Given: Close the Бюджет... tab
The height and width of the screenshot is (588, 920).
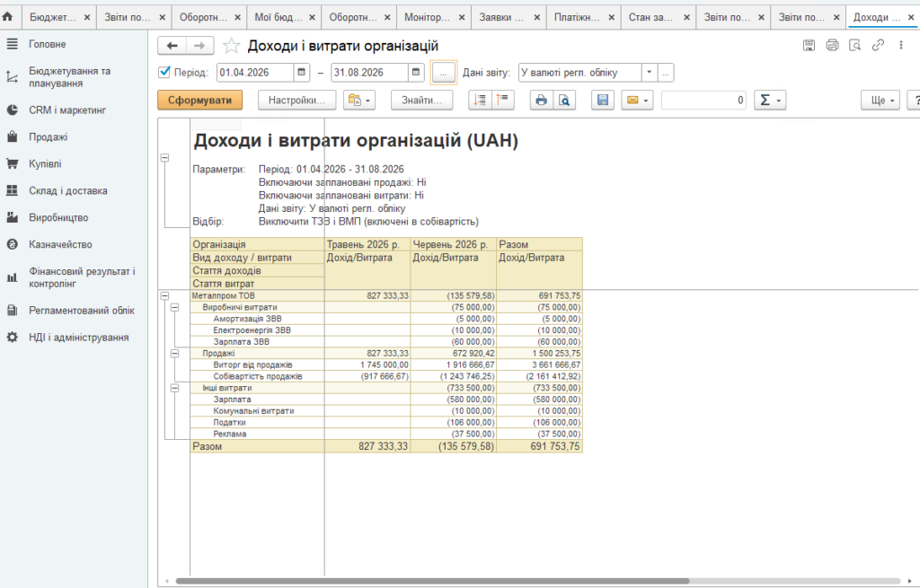Looking at the screenshot, I should coord(87,18).
